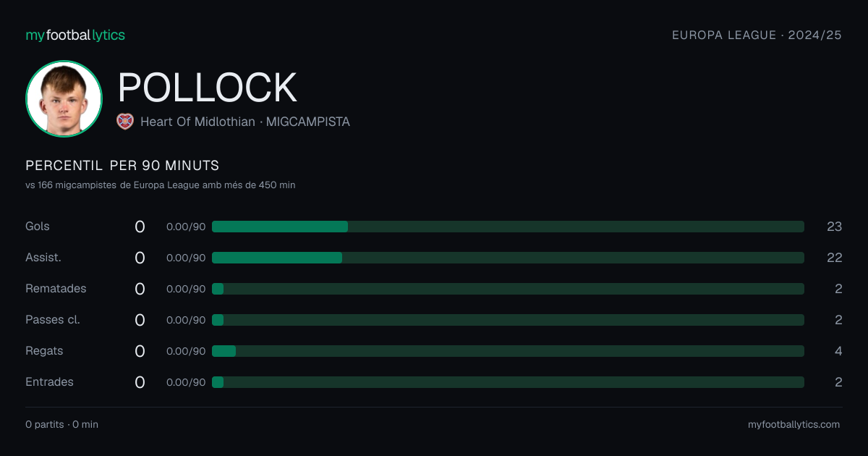Click the myfootballytics logo
The width and height of the screenshot is (868, 456).
(75, 35)
